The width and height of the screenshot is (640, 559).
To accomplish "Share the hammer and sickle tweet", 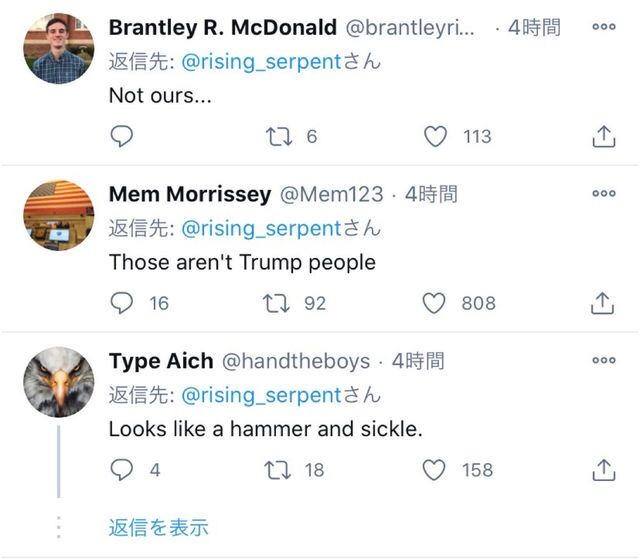I will [x=603, y=468].
